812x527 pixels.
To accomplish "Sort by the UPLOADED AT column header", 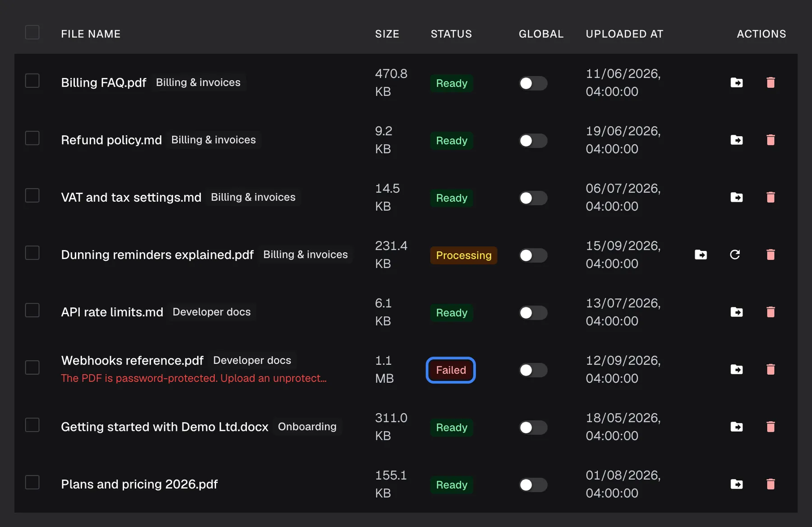I will (x=624, y=34).
